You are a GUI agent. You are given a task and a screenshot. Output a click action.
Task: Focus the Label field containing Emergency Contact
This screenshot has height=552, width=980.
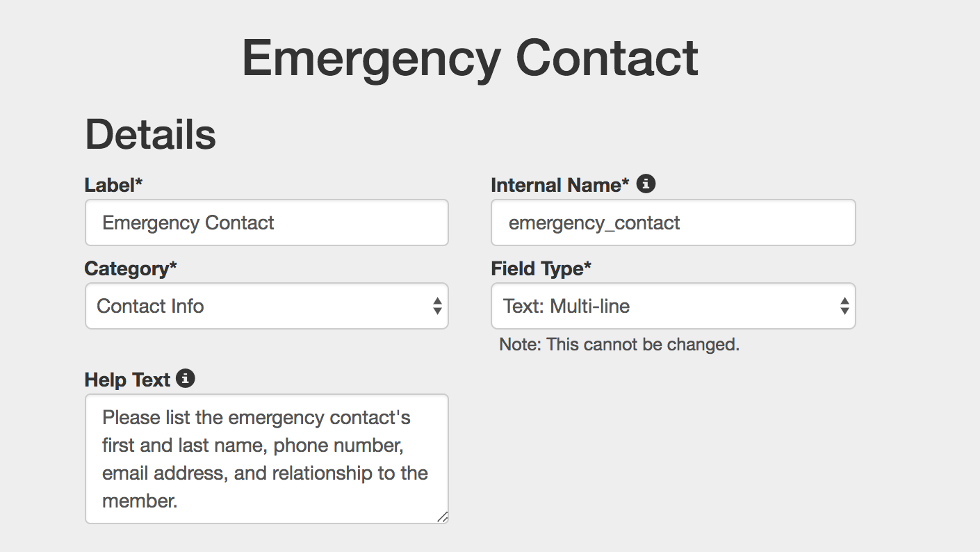(x=267, y=222)
